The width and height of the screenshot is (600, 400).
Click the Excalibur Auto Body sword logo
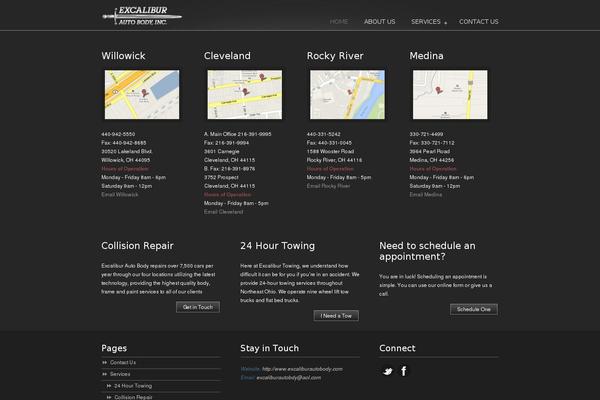[142, 16]
